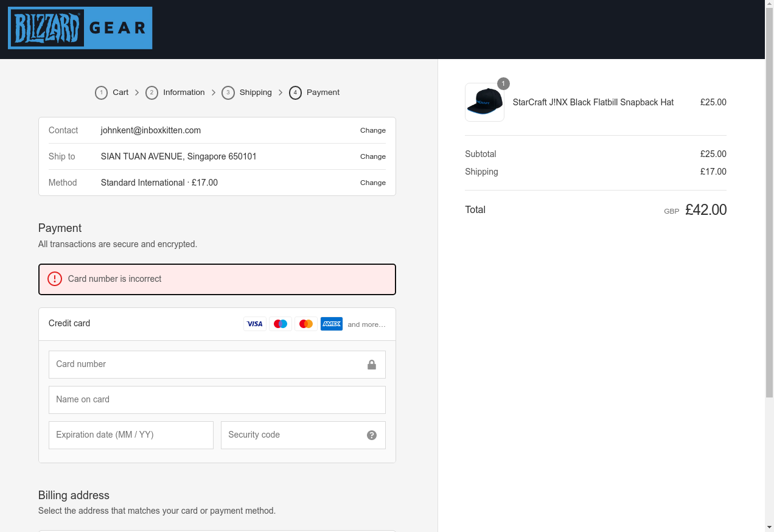Click the Maestro card icon
Screen dimensions: 774x532
[x=281, y=324]
